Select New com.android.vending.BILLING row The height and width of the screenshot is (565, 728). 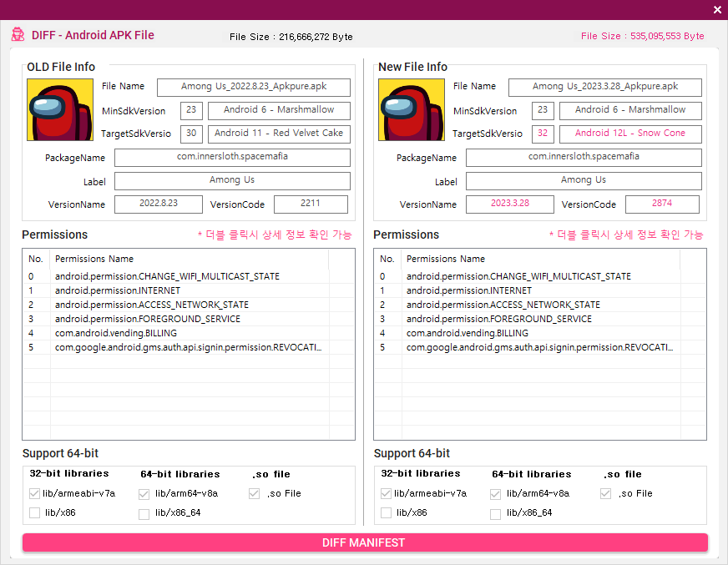540,333
